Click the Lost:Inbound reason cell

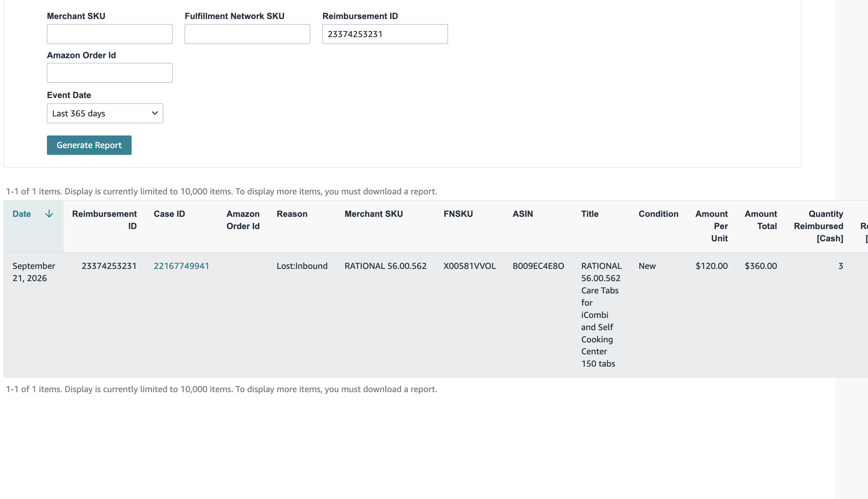pos(302,266)
